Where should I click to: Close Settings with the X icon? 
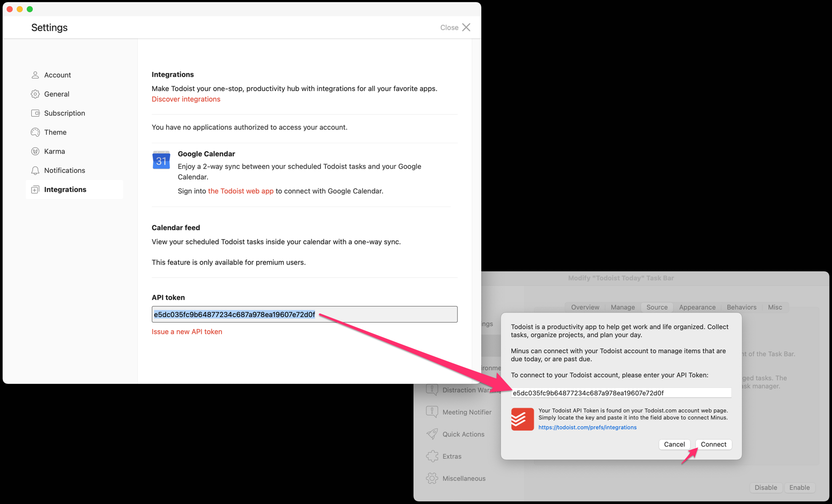tap(466, 27)
